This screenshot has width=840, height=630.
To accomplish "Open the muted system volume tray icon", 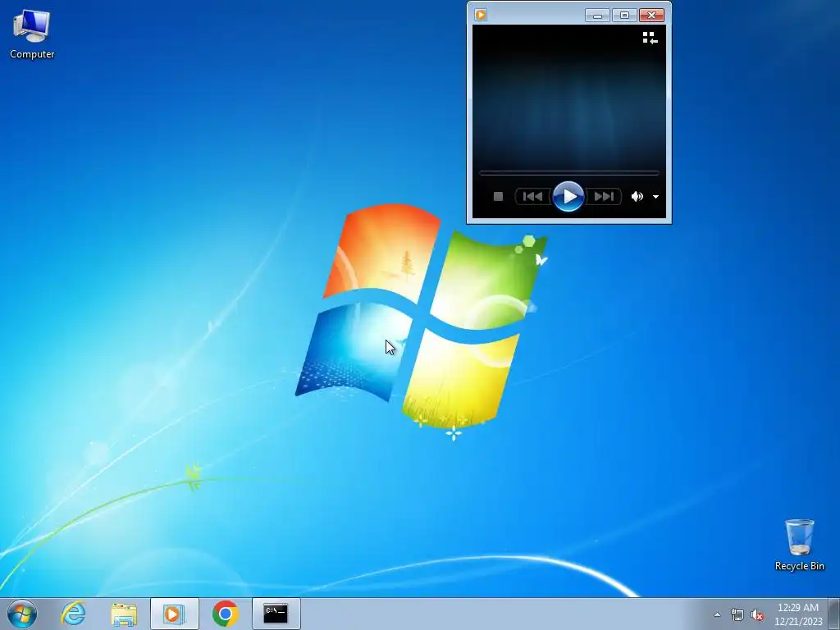I will [x=757, y=614].
